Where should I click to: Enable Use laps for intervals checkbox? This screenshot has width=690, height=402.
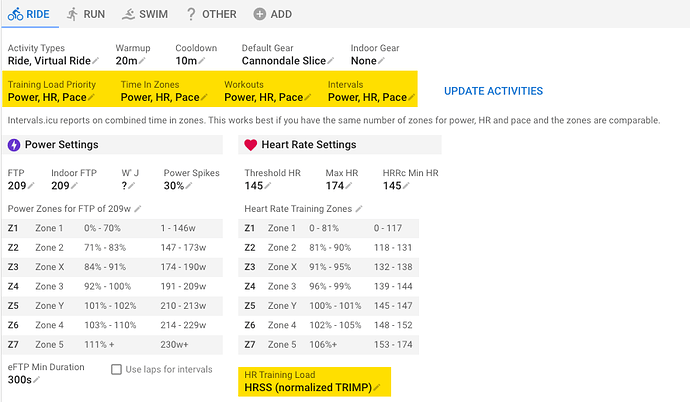pos(116,369)
